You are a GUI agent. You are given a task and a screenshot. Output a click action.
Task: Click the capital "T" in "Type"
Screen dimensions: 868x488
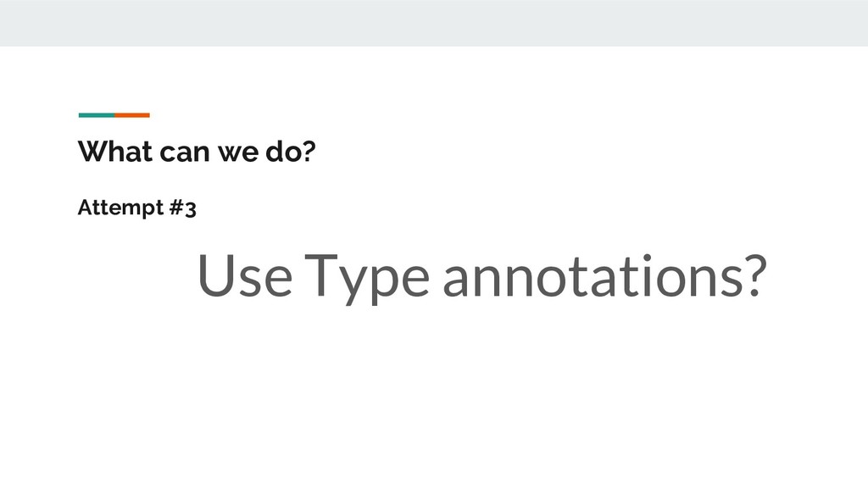(x=323, y=275)
